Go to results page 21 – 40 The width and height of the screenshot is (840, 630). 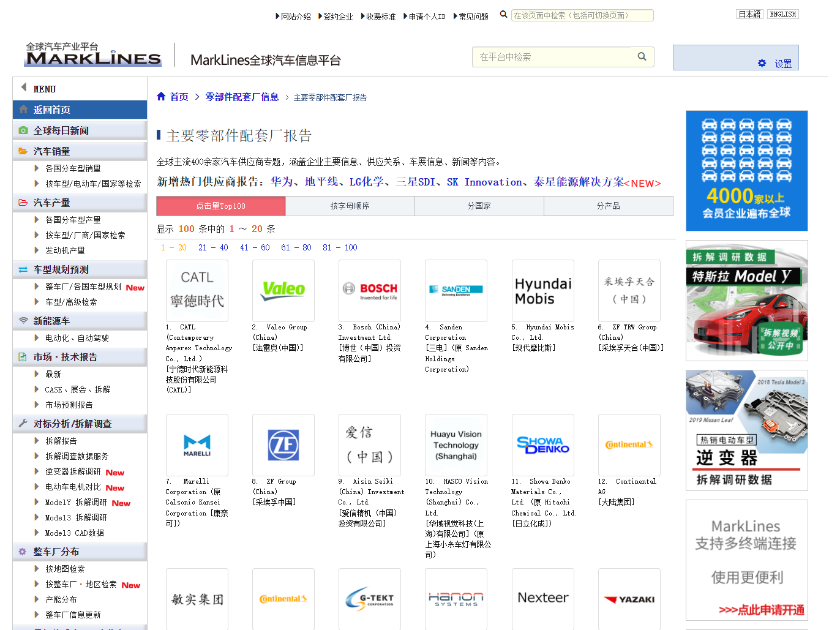[213, 247]
